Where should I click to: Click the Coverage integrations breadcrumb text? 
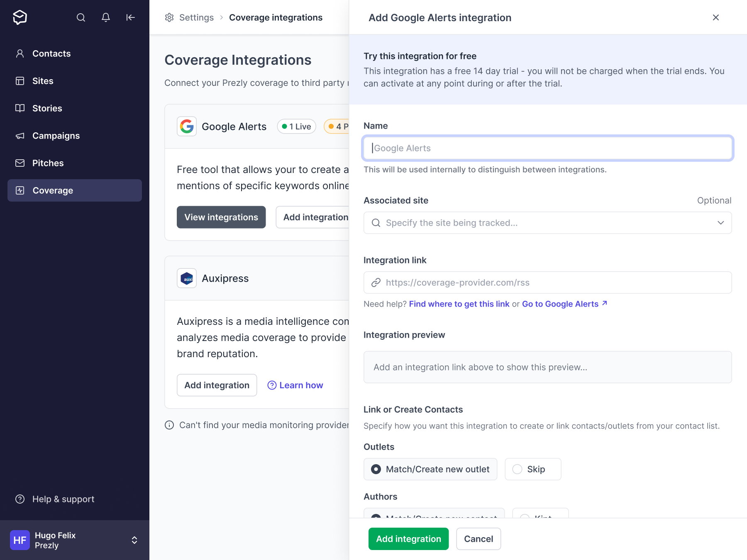coord(276,17)
